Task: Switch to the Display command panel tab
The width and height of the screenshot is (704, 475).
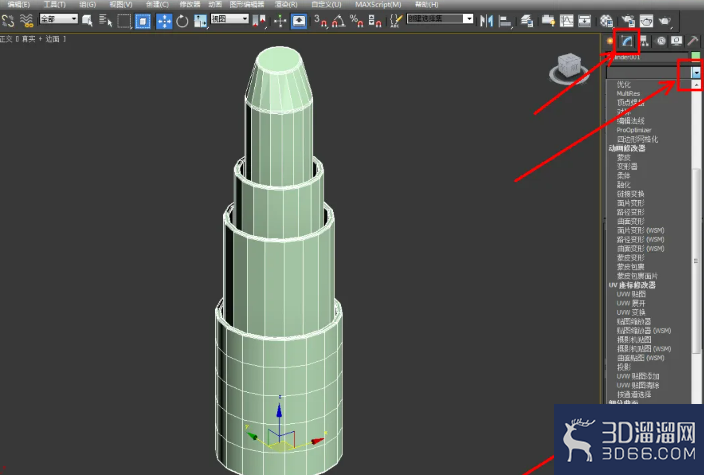Action: pos(677,41)
